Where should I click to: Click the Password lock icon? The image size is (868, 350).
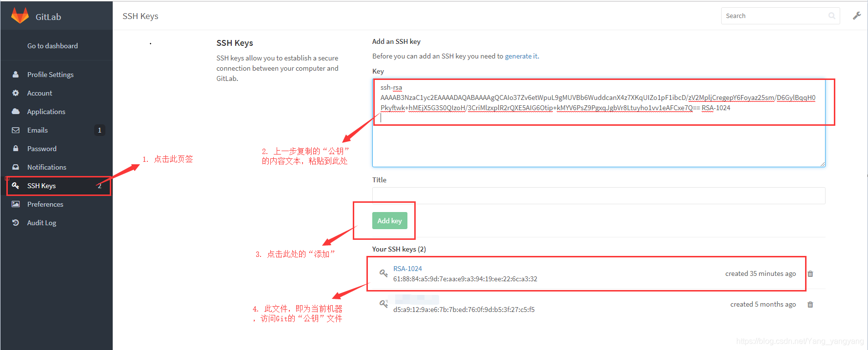pos(16,149)
